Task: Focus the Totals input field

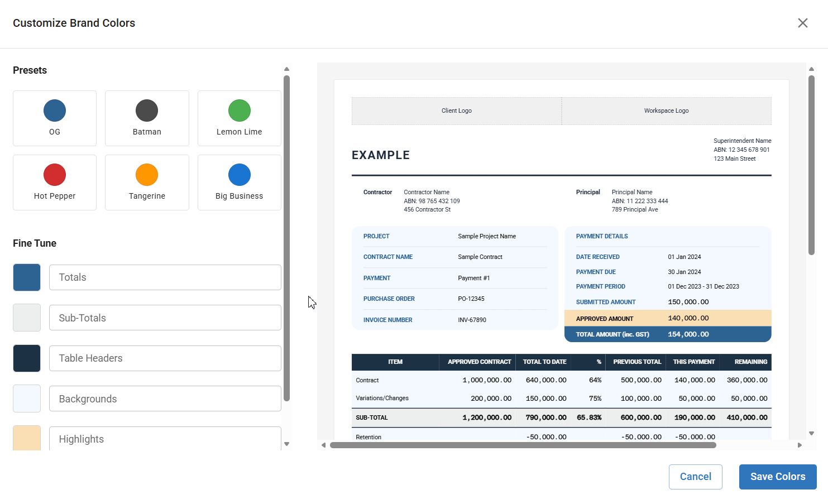Action: [165, 277]
